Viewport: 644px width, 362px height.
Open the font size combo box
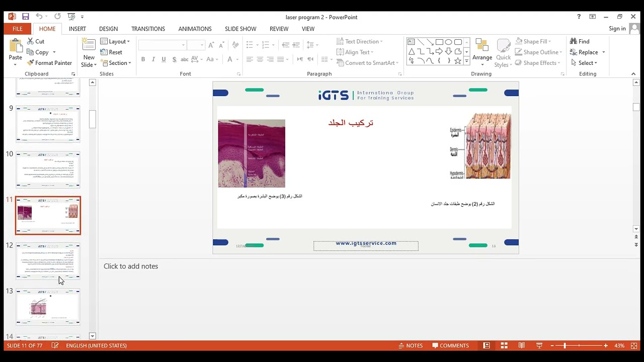195,45
